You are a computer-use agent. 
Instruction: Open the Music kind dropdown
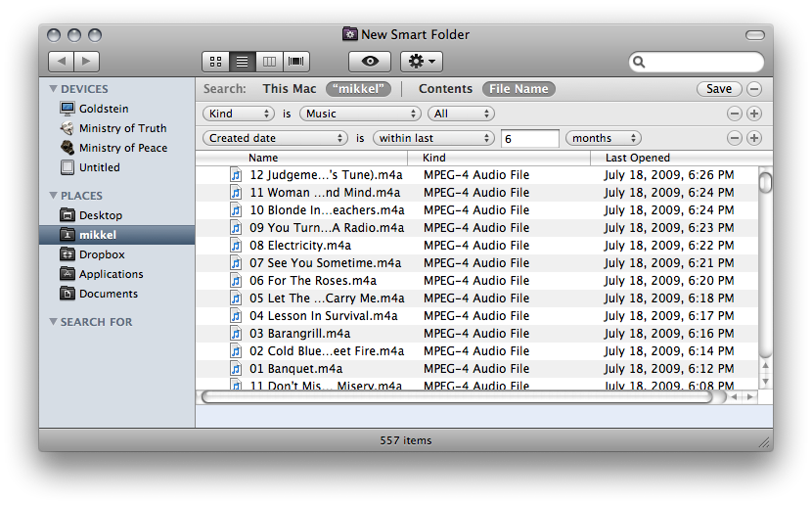point(360,114)
